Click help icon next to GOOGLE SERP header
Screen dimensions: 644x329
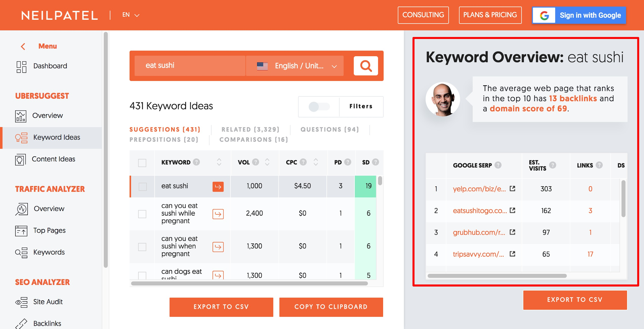point(498,165)
